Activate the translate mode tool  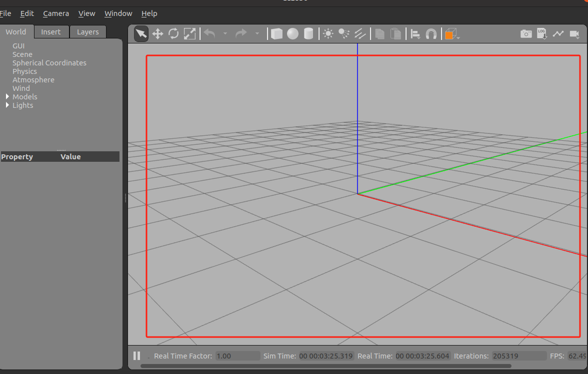(x=157, y=34)
